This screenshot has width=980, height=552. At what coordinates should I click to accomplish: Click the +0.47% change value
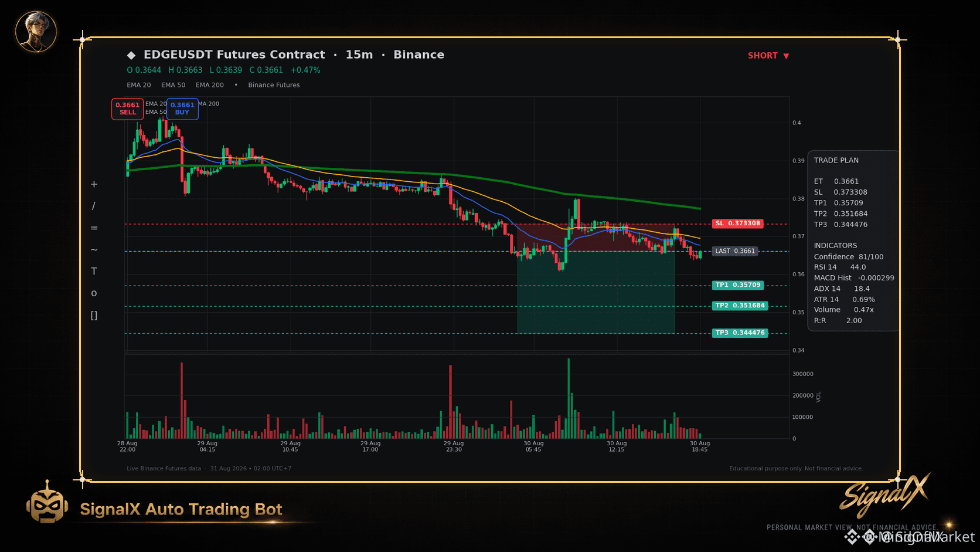(305, 70)
